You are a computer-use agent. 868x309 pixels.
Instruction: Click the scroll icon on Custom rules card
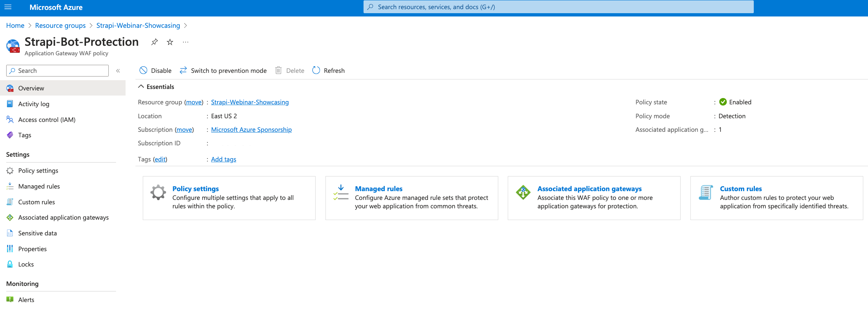click(706, 192)
